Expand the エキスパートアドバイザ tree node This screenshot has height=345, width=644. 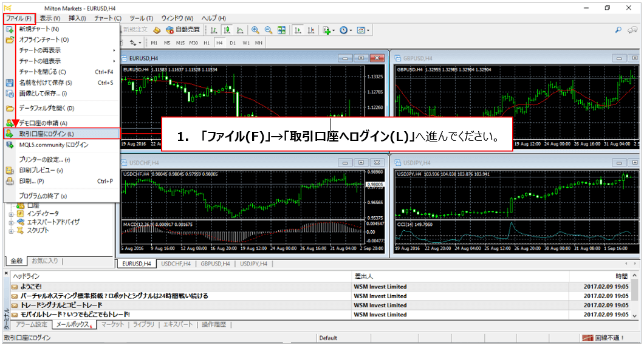tap(11, 222)
